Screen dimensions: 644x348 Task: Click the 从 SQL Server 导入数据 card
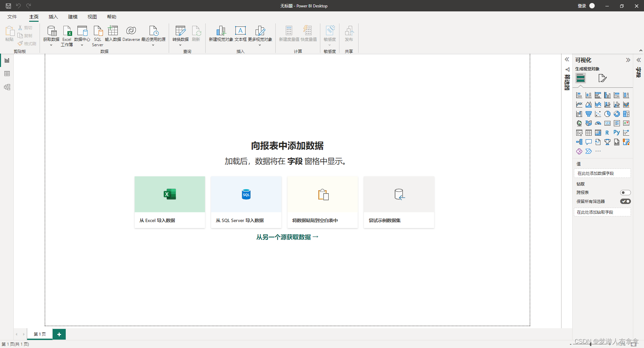click(x=246, y=202)
